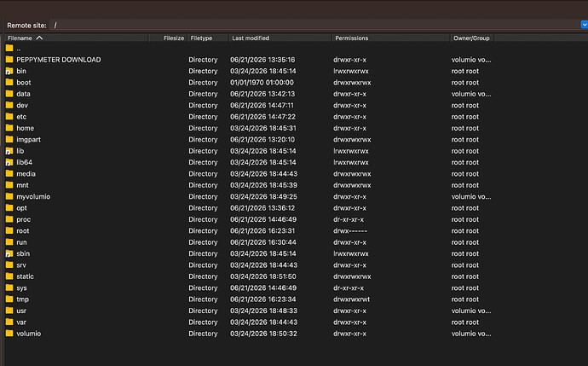Select the dev folder icon
588x366 pixels.
coord(9,105)
